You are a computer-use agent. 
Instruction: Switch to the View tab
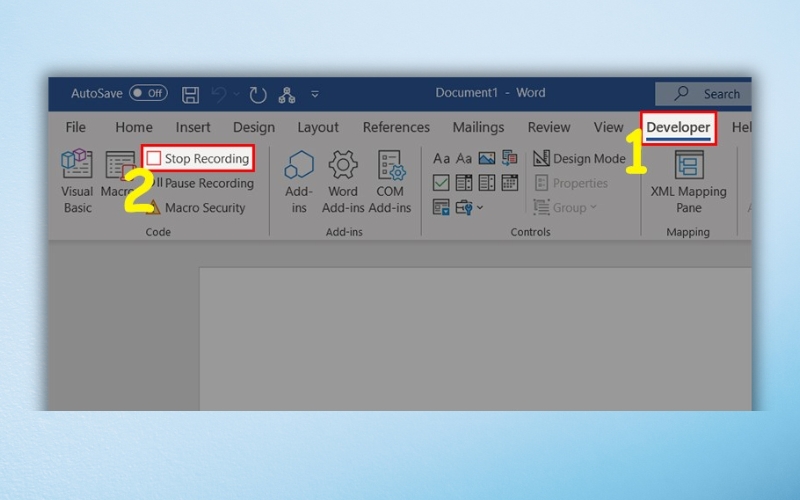click(x=608, y=127)
